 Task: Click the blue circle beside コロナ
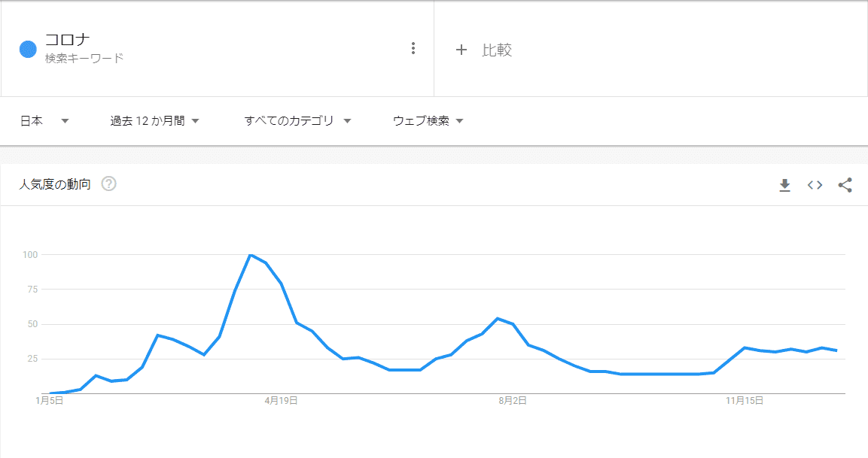[28, 50]
